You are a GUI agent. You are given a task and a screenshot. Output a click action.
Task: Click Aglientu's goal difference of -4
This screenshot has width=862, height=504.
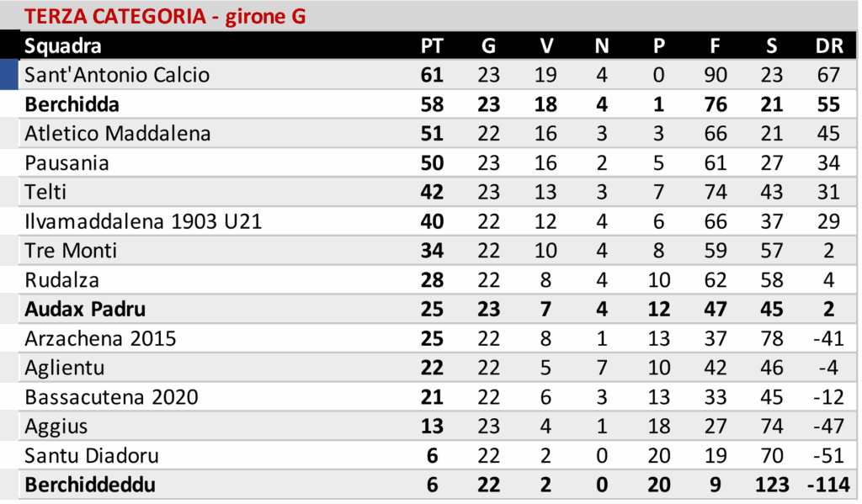coord(828,368)
